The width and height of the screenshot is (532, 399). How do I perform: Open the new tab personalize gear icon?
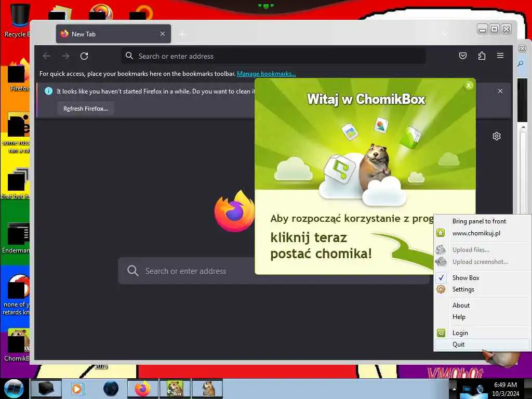click(x=496, y=137)
